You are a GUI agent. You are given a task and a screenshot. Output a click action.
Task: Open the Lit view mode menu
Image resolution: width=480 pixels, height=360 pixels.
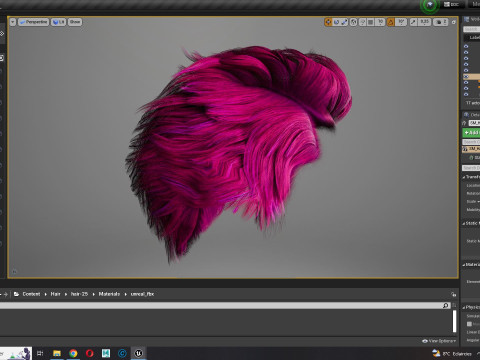[58, 22]
